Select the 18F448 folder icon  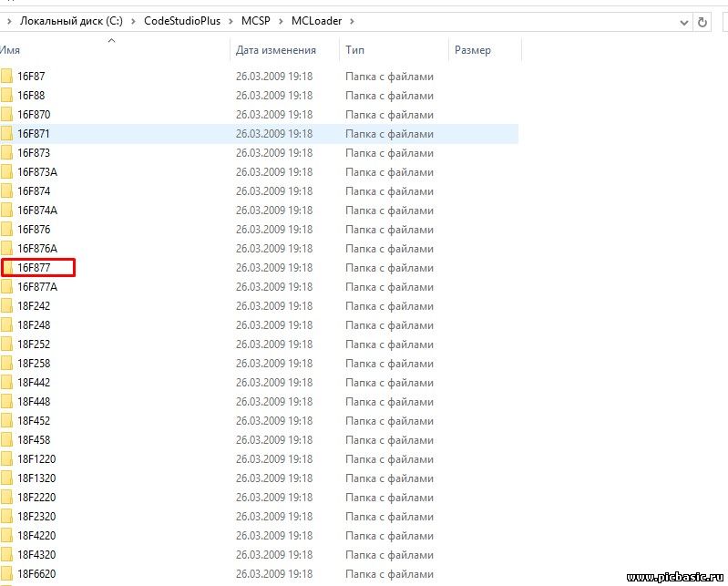click(x=6, y=402)
